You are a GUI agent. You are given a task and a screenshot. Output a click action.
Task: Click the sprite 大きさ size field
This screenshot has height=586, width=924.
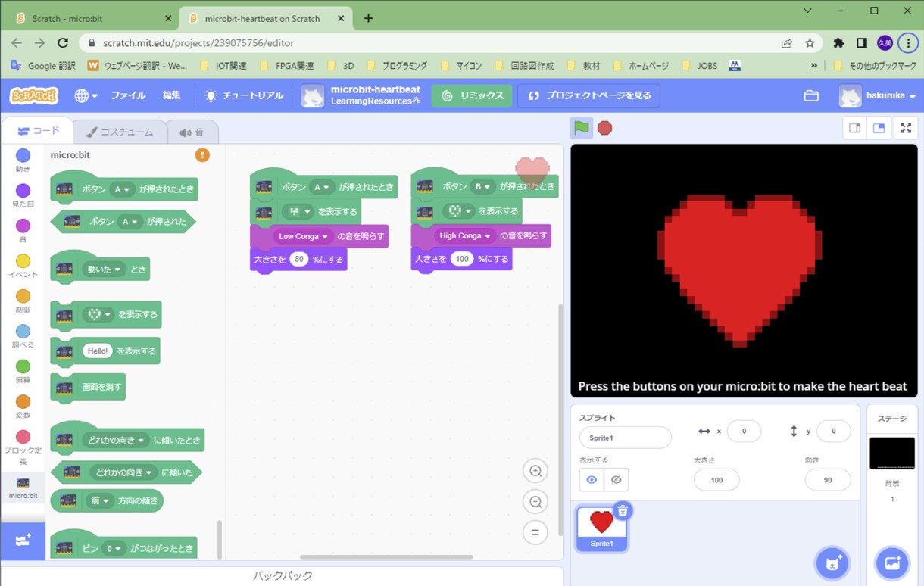(716, 480)
